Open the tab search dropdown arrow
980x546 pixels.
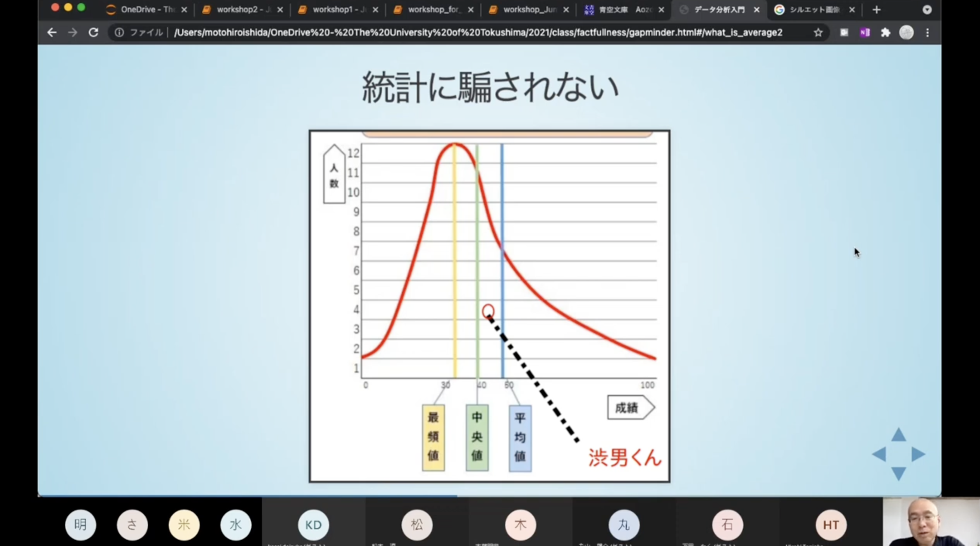(x=927, y=10)
